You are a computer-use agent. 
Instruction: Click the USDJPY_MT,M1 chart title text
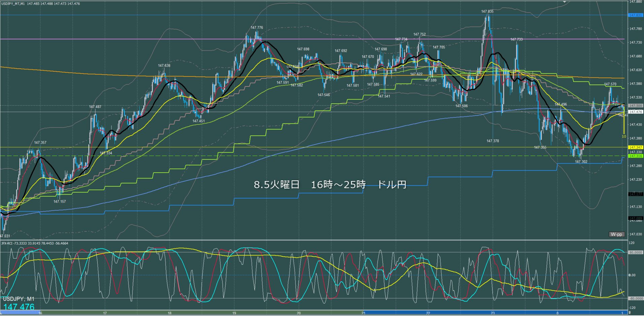tap(13, 4)
